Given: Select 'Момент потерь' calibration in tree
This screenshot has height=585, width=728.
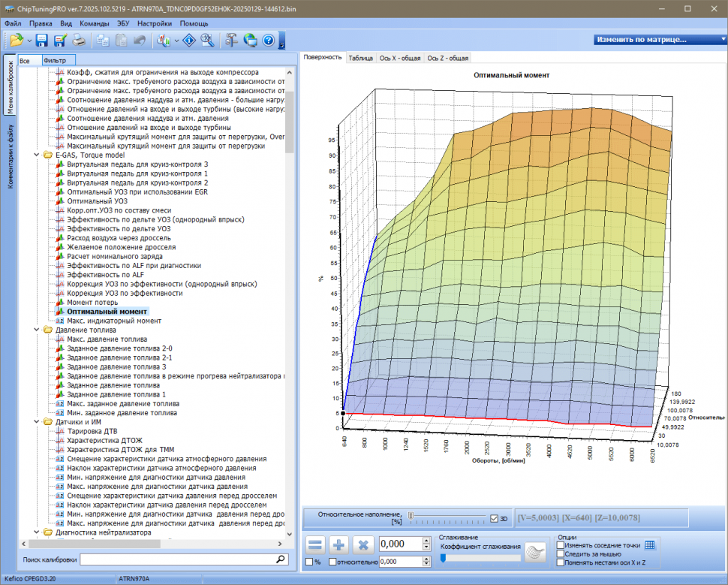Looking at the screenshot, I should [x=92, y=302].
